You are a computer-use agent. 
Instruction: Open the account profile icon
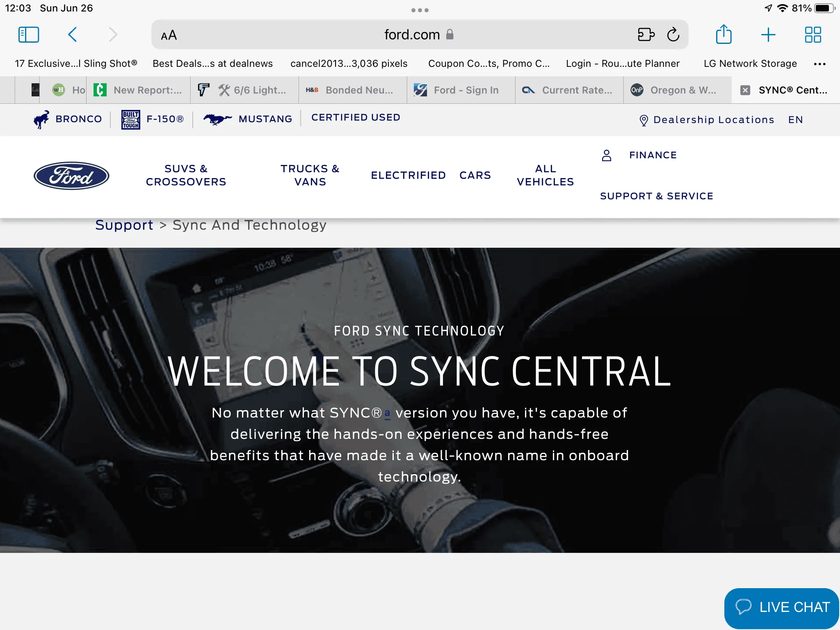[607, 155]
